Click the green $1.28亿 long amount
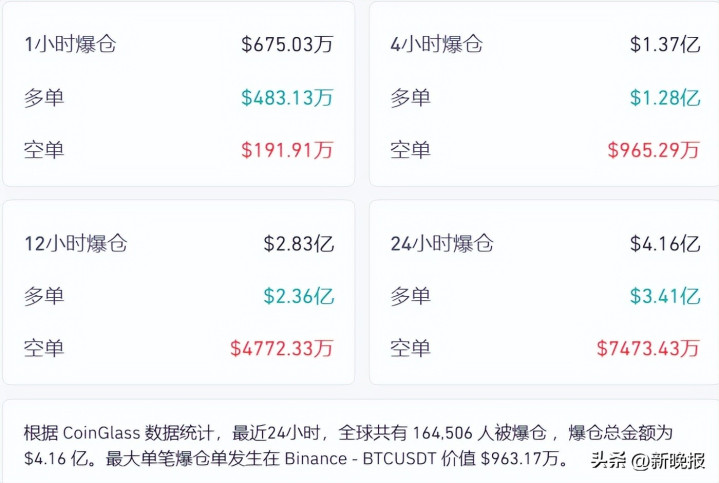Screen dimensions: 719x483 click(x=664, y=97)
